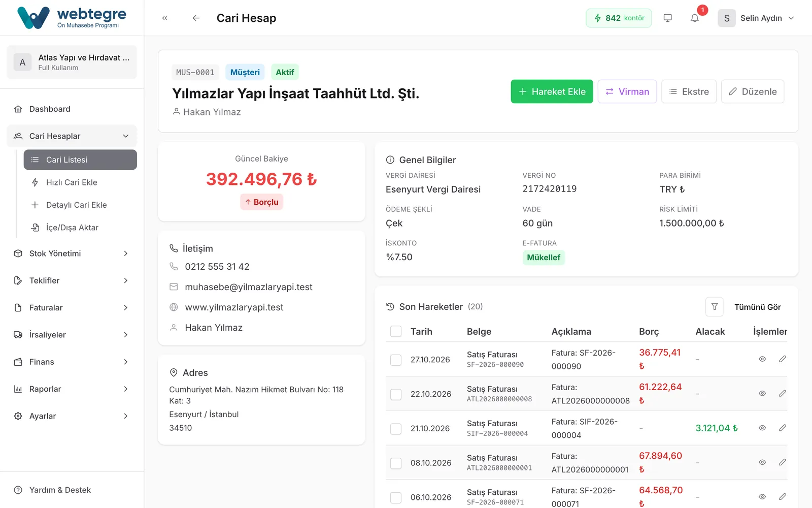Click the webtegre logo
The width and height of the screenshot is (812, 508).
(72, 18)
